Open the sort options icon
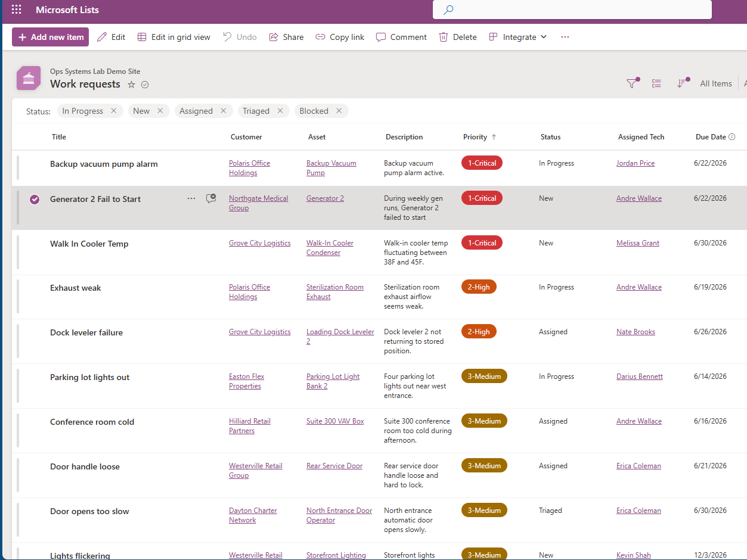 tap(682, 83)
